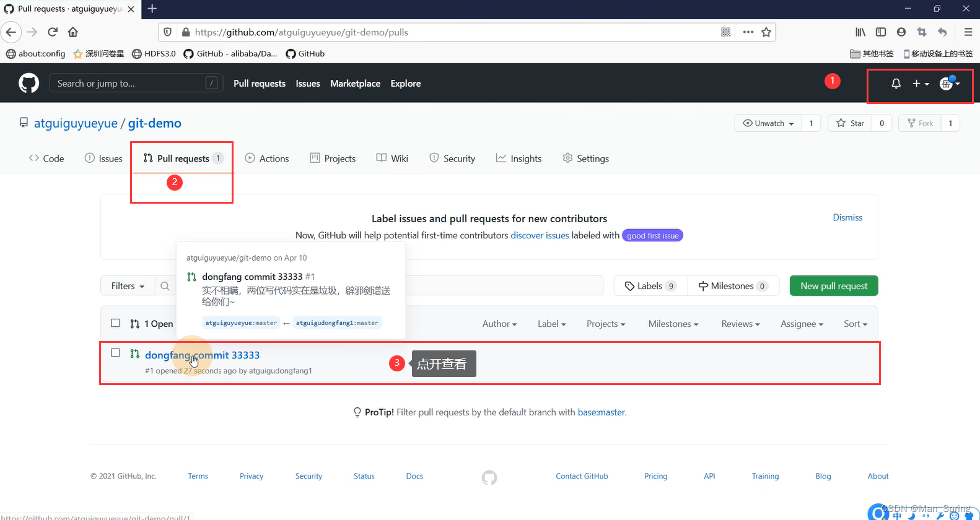Open the repo Settings tab
The width and height of the screenshot is (980, 520).
click(585, 158)
